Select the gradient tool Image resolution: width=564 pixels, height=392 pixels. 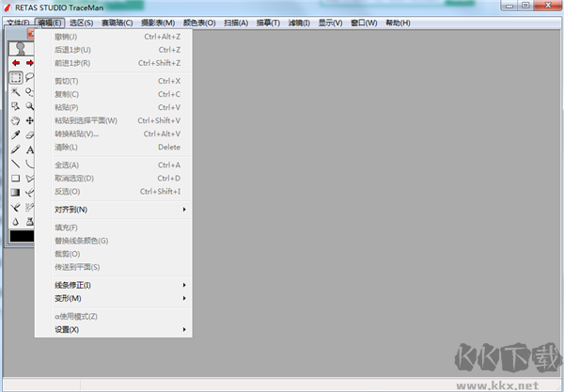[15, 193]
